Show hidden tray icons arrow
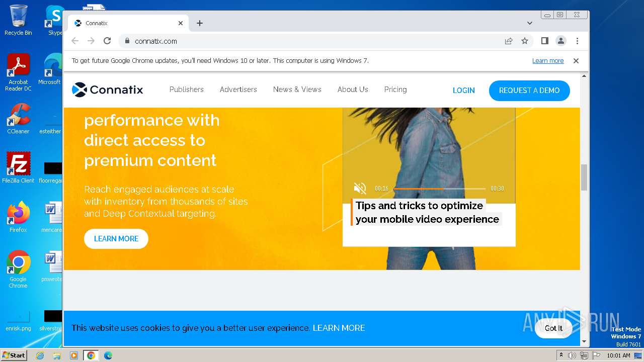644x362 pixels. 561,355
